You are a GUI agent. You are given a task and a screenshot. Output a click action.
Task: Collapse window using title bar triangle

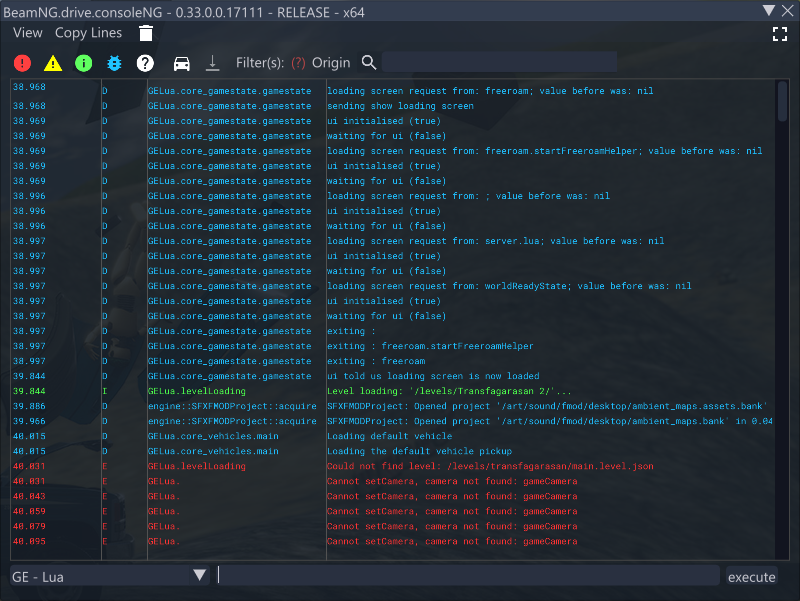(x=769, y=10)
